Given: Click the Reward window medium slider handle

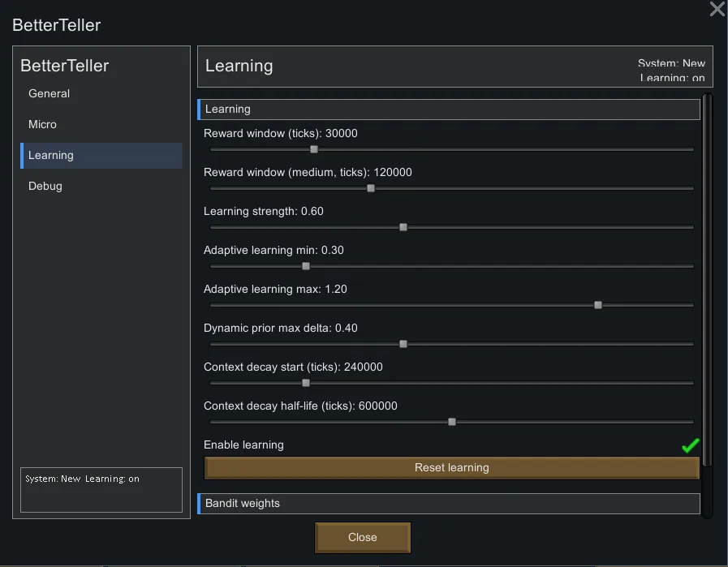Looking at the screenshot, I should tap(371, 188).
